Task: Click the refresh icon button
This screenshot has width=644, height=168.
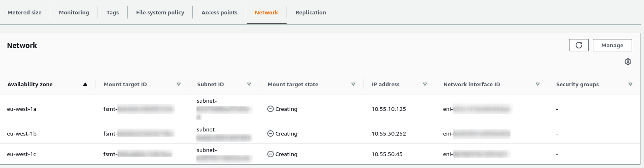Action: [579, 45]
